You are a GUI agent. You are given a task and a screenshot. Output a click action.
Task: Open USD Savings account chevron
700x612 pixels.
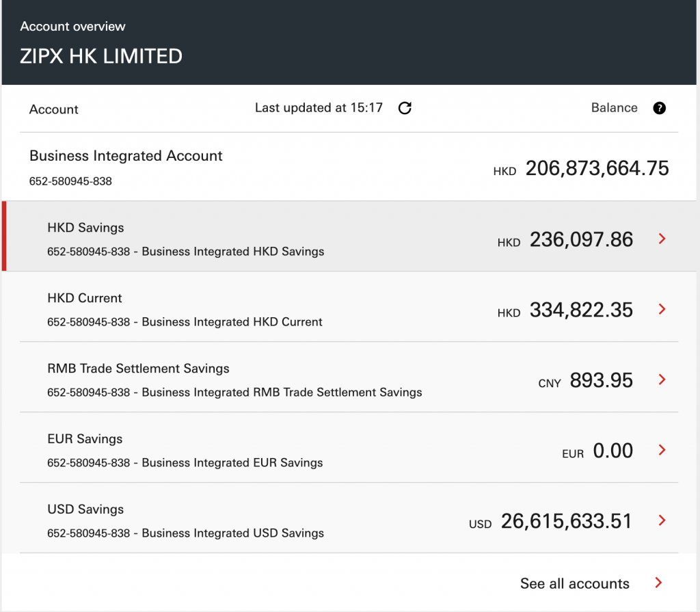(x=662, y=520)
